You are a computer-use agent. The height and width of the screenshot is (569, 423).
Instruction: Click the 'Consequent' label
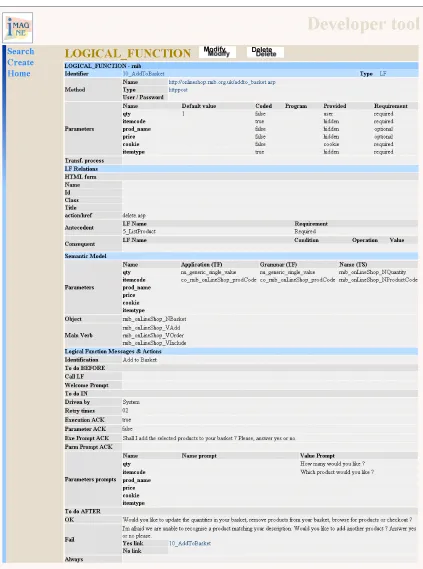80,244
